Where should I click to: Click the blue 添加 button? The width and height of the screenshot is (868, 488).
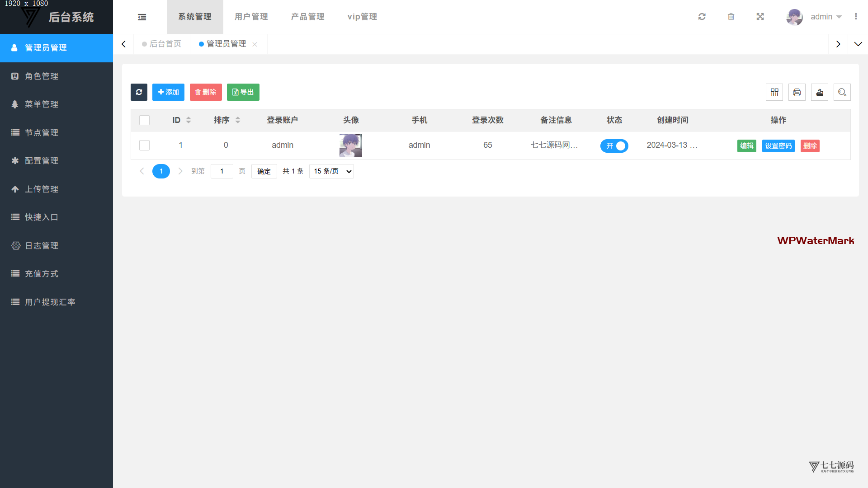pos(168,92)
